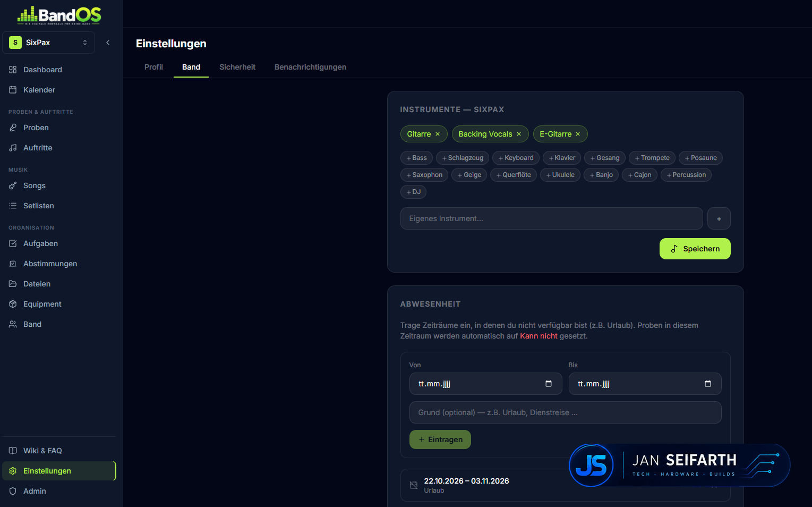
Task: Add the custom instrument with plus button
Action: click(719, 218)
